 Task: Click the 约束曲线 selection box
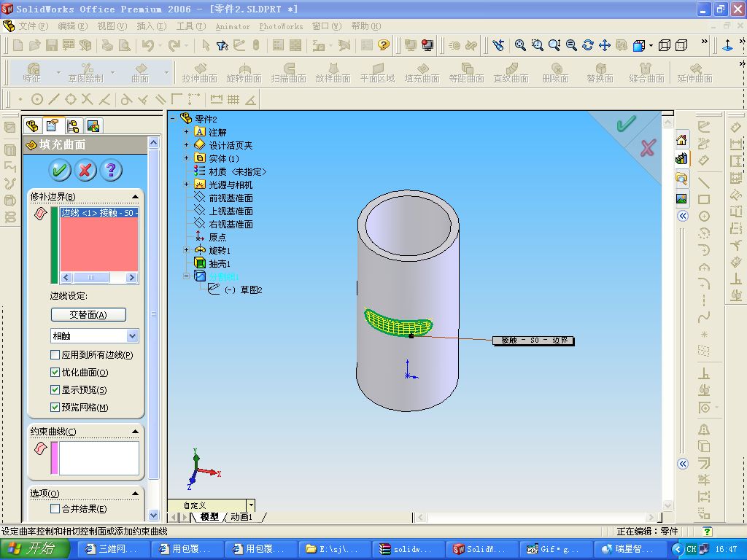(x=99, y=458)
